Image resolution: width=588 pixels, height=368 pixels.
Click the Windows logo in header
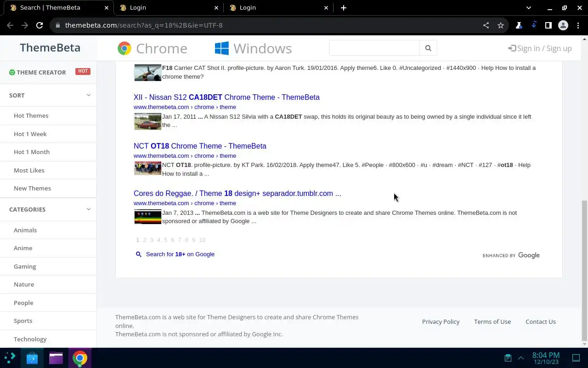coord(222,48)
